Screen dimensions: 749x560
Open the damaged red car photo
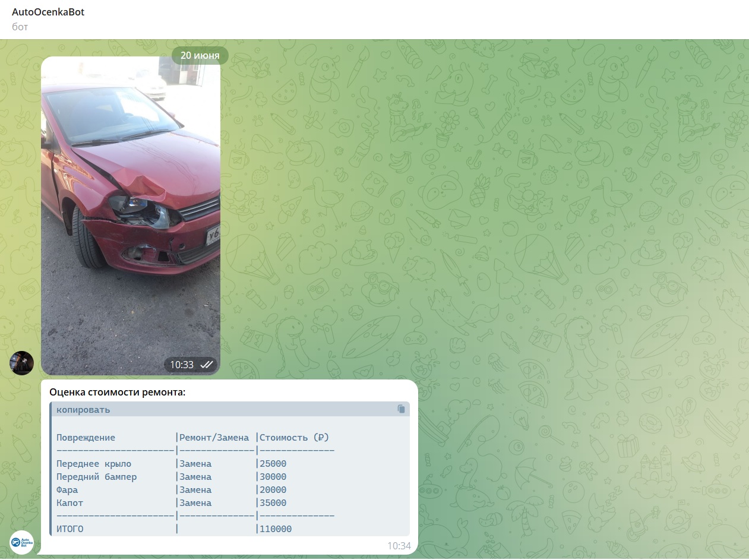point(131,216)
